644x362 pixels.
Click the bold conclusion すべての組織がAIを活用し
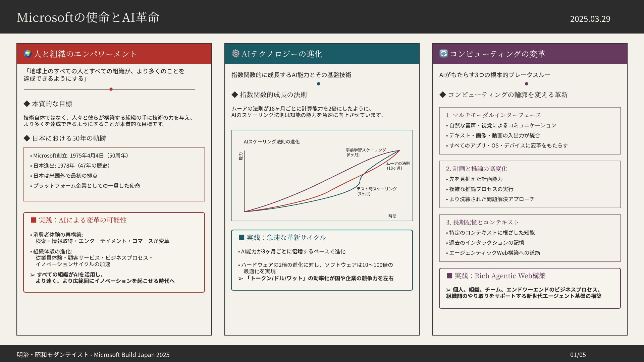pyautogui.click(x=102, y=278)
